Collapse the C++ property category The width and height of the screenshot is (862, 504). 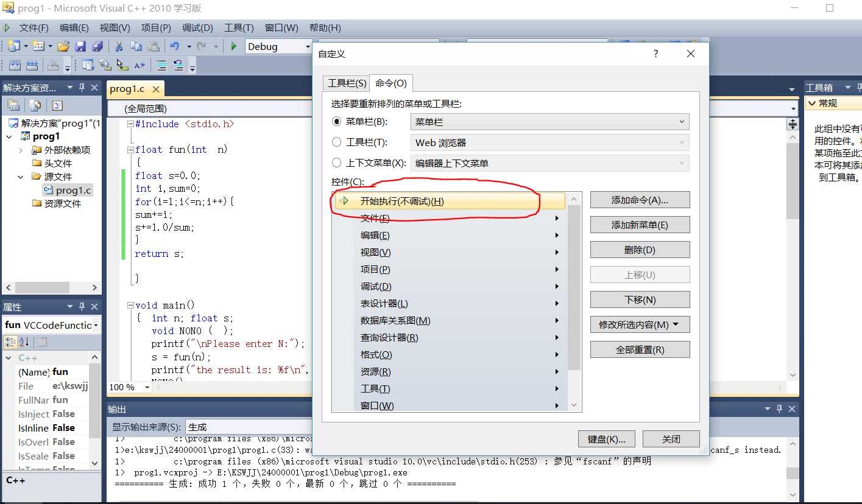pos(9,358)
